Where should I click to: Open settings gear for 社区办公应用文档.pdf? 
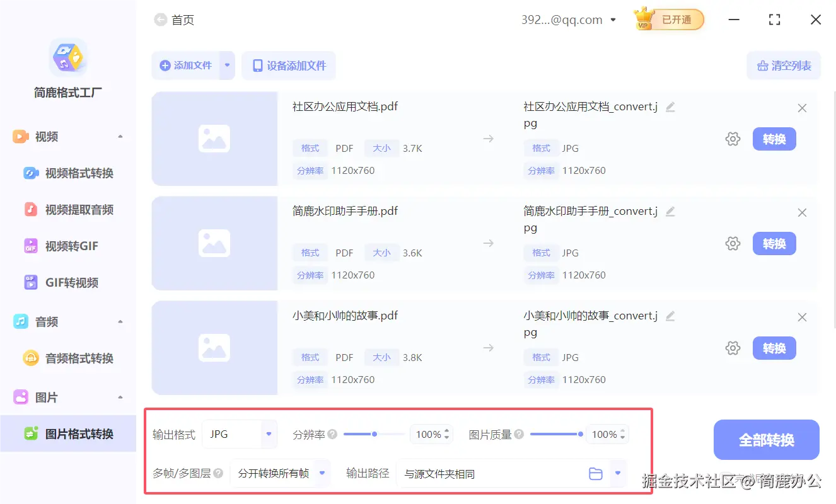click(x=733, y=139)
